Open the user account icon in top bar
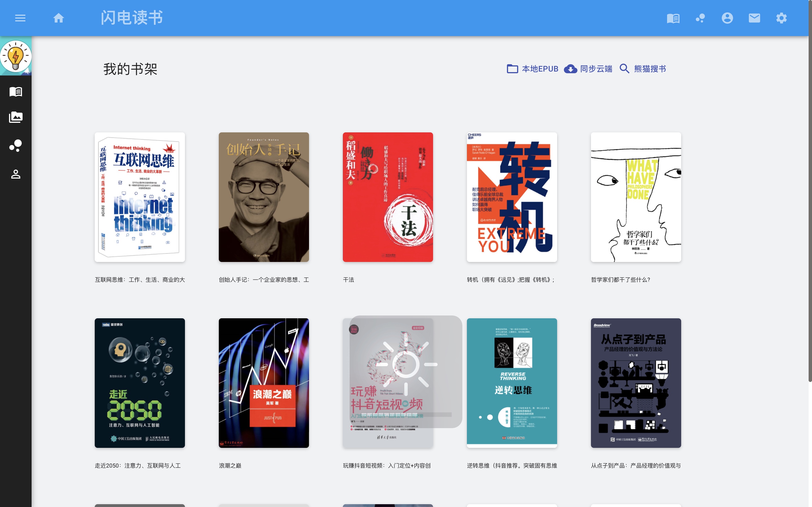The width and height of the screenshot is (812, 507). (727, 18)
